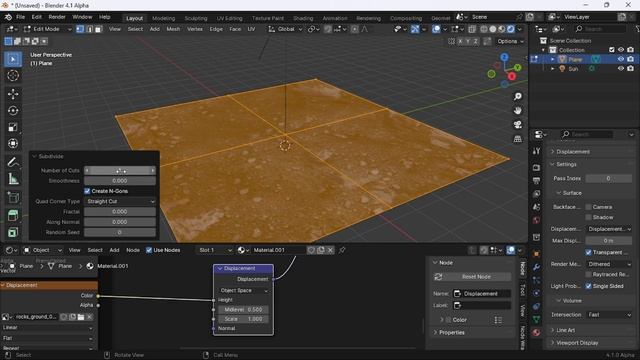Select the Transform tool
The height and width of the screenshot is (360, 640).
click(13, 144)
